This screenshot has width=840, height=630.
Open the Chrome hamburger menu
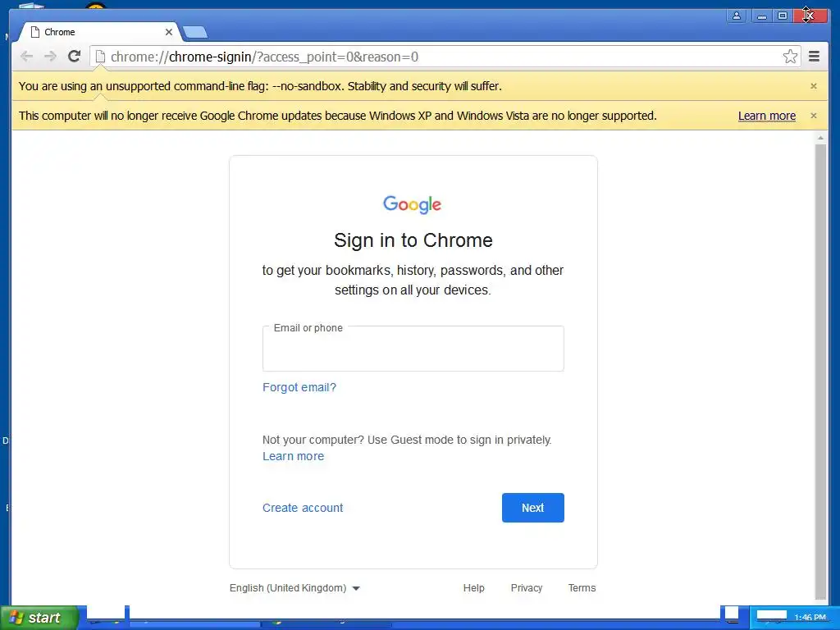[814, 57]
